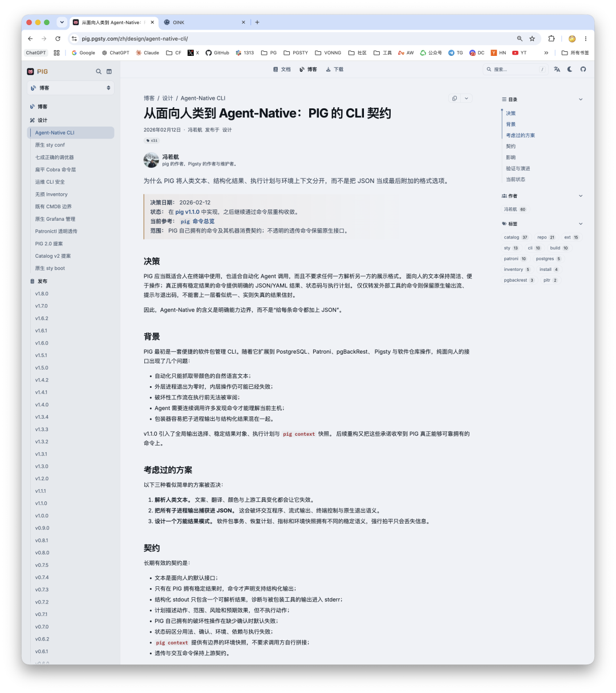Toggle dark mode with the moon icon

click(x=570, y=69)
